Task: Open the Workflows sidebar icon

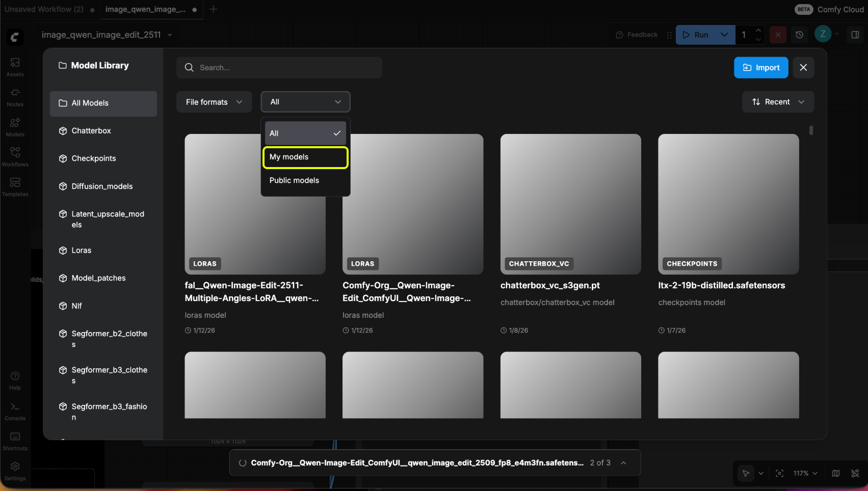Action: 15,156
